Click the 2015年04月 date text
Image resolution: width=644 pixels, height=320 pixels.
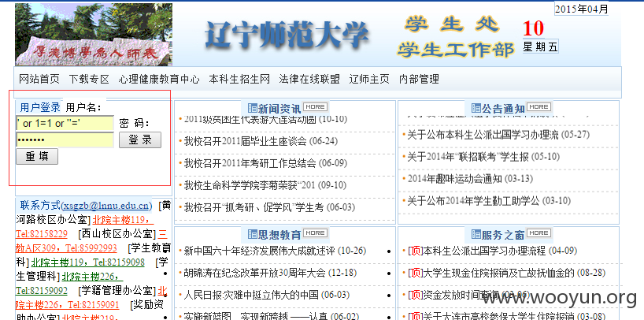tap(581, 9)
